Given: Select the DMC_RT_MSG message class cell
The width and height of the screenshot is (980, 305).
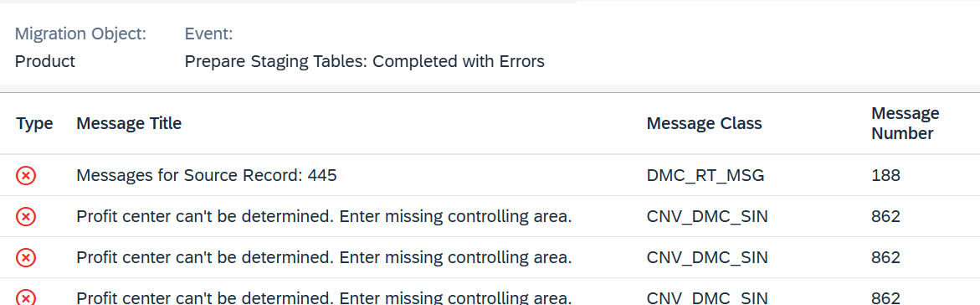Looking at the screenshot, I should pyautogui.click(x=705, y=175).
